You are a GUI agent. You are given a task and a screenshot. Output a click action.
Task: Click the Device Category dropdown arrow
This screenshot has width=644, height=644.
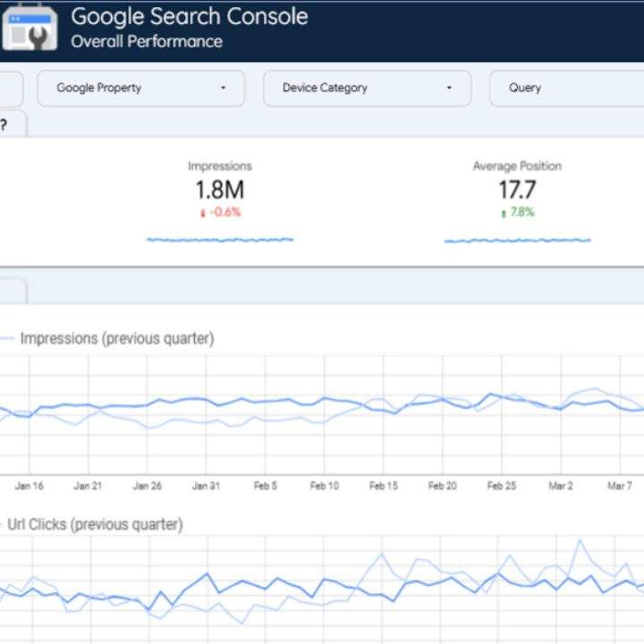coord(449,88)
